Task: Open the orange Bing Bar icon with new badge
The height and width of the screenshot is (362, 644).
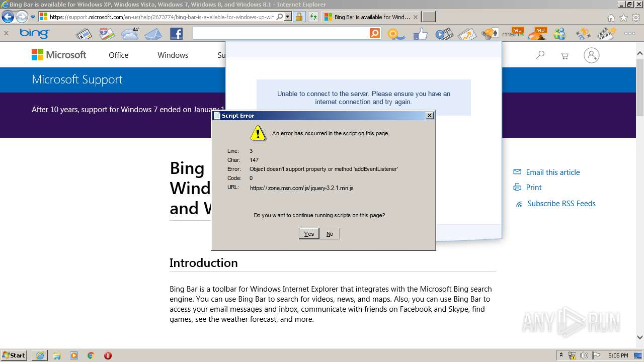Action: coord(537,34)
